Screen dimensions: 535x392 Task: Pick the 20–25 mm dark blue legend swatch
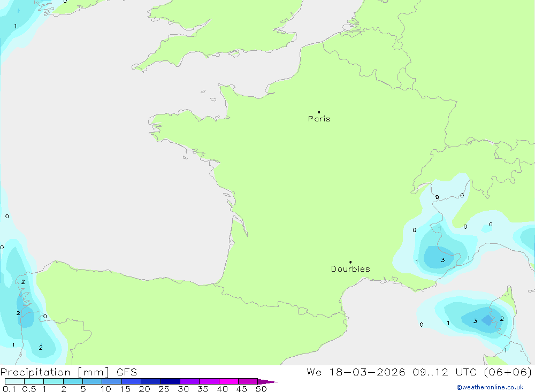[x=151, y=381]
